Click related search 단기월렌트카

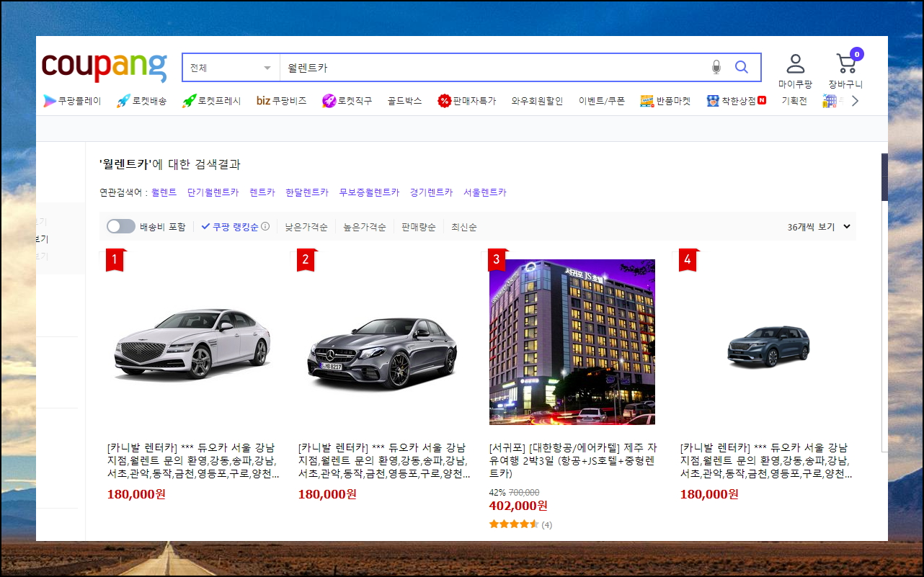coord(213,192)
